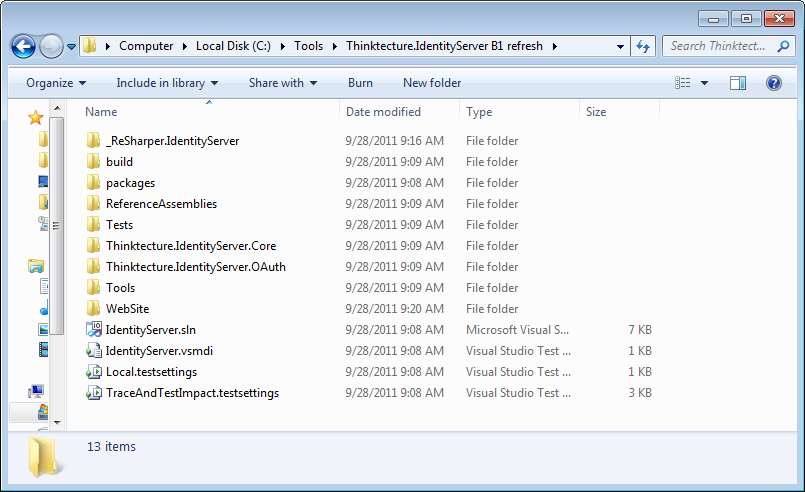The height and width of the screenshot is (492, 805).
Task: Click the Favorites star in navigation pane
Action: [x=35, y=118]
